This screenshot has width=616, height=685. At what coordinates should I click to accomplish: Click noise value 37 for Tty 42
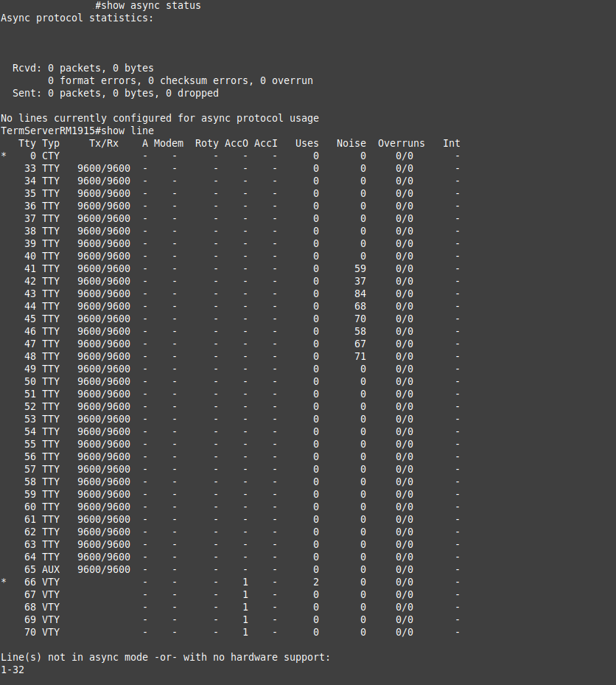pos(360,282)
